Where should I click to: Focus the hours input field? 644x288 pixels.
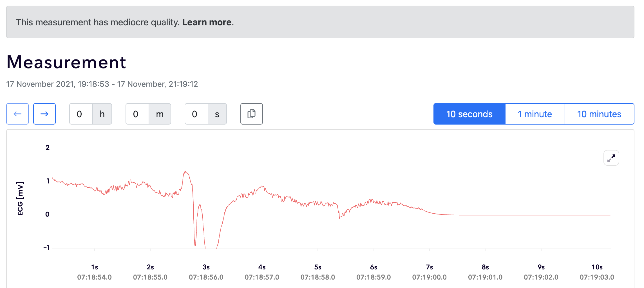(81, 114)
